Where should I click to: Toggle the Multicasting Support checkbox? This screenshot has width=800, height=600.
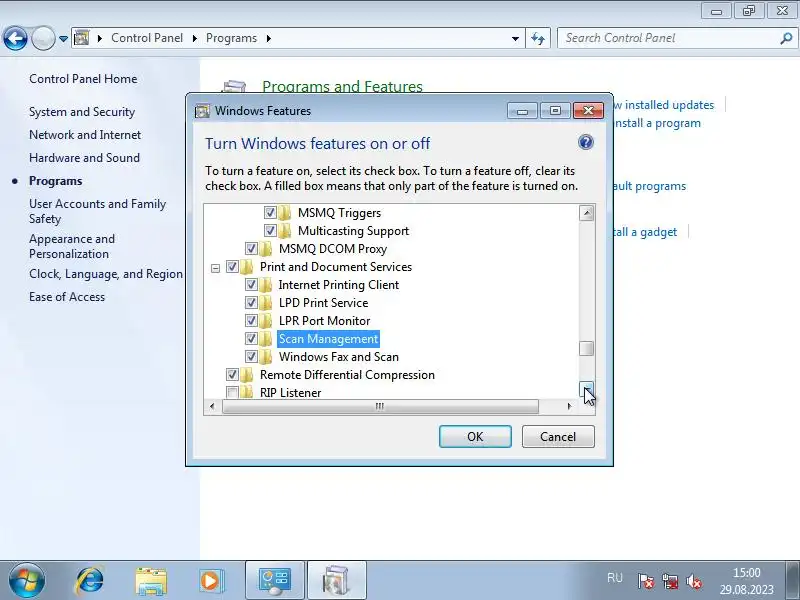click(x=270, y=231)
